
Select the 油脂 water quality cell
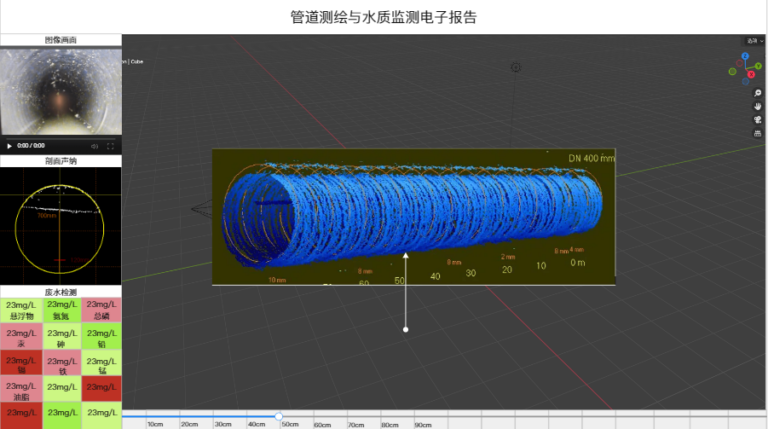click(20, 390)
